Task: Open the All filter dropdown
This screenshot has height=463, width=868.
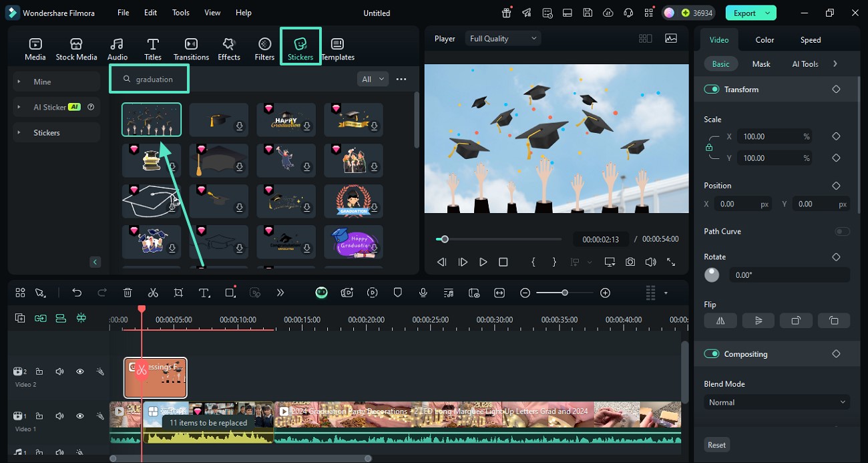Action: tap(373, 80)
